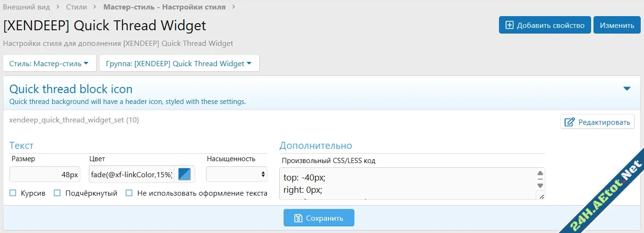Open the Группа: Quick Thread Widget dropdown

pos(179,63)
